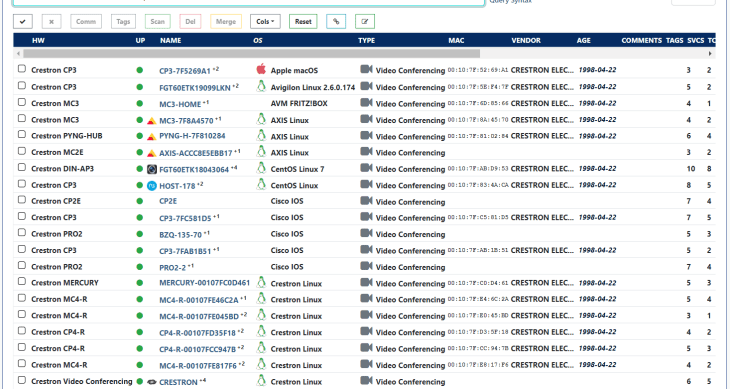Image resolution: width=730 pixels, height=389 pixels.
Task: Click left arrow of horizontal scrollbar
Action: pyautogui.click(x=18, y=54)
